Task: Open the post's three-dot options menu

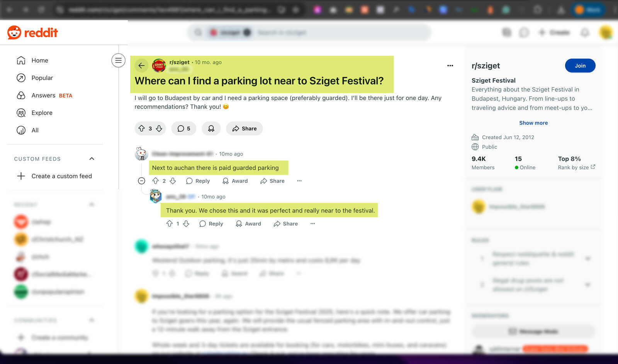Action: pyautogui.click(x=450, y=66)
